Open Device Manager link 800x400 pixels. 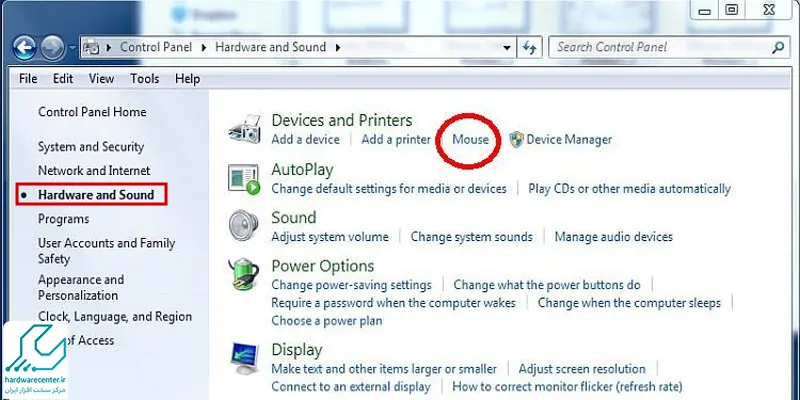click(569, 139)
